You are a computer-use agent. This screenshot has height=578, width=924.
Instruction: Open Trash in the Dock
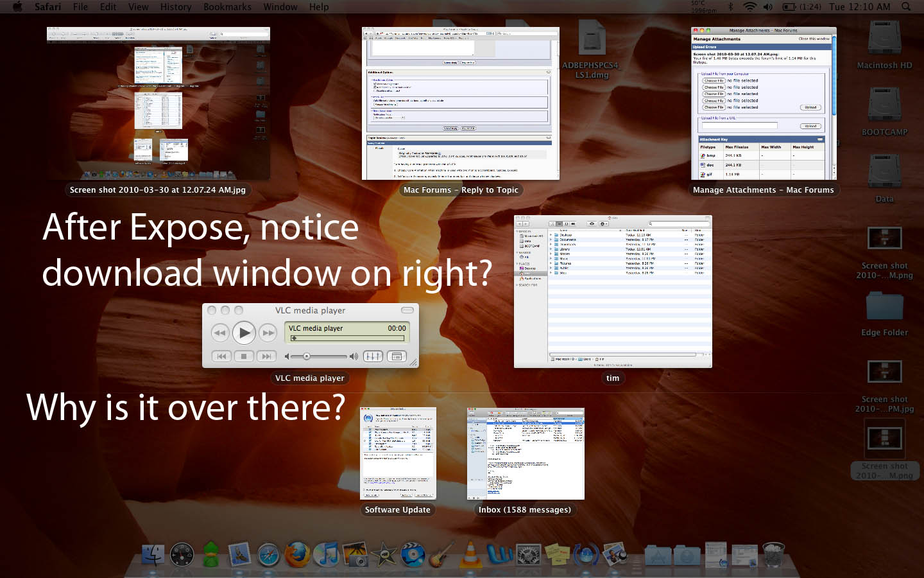click(773, 555)
